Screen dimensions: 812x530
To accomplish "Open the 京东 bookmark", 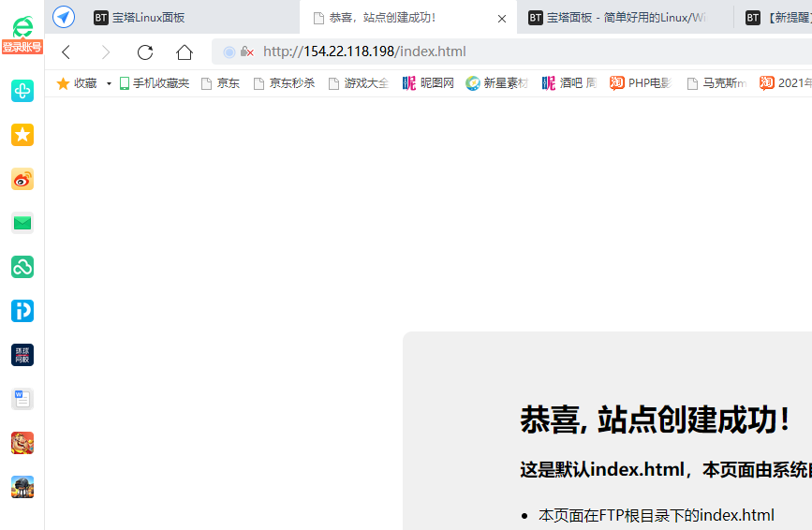I will click(x=221, y=83).
